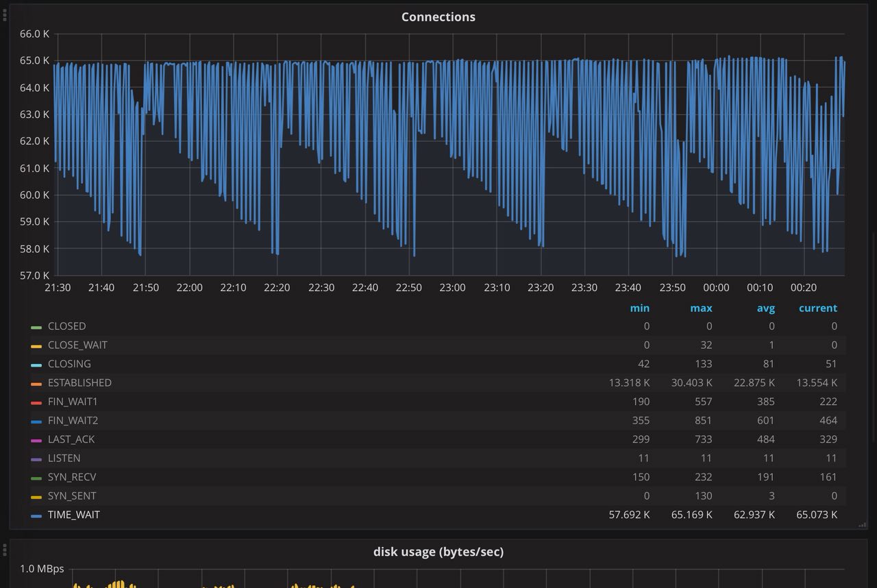Click the 57.0 K y-axis label

34,275
